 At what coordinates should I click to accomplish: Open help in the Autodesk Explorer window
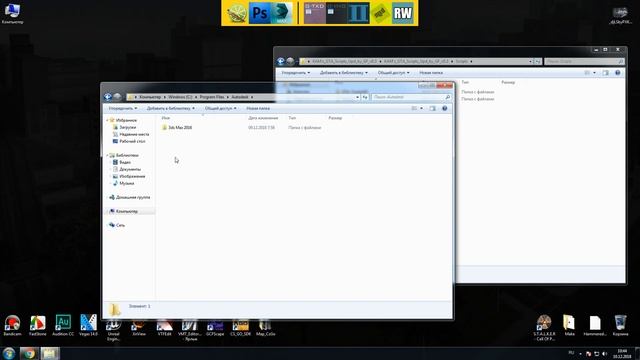click(444, 108)
